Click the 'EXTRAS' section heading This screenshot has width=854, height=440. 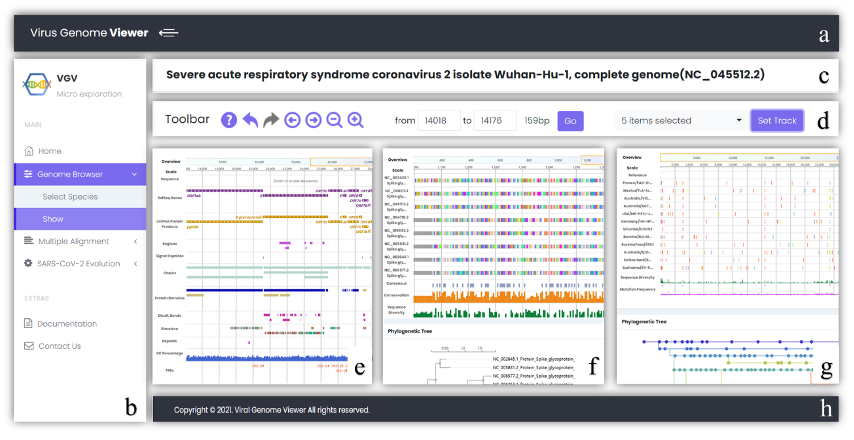pos(36,298)
